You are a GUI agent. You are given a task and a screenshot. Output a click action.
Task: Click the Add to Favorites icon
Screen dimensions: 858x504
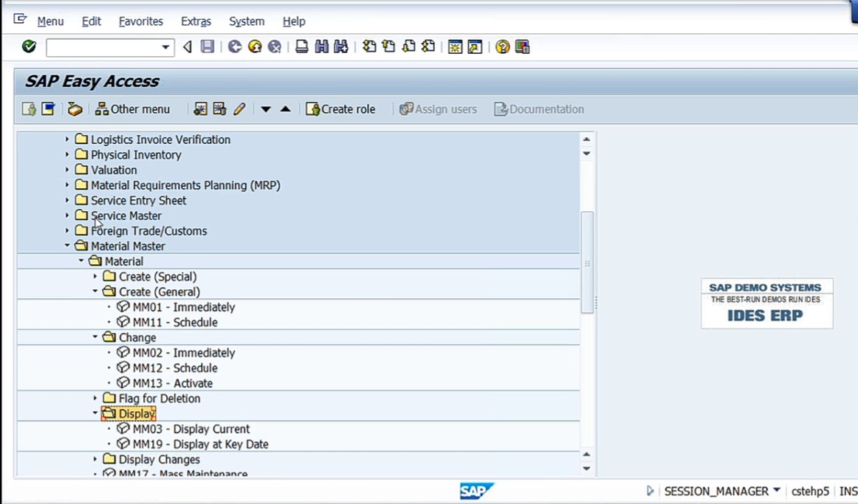200,108
